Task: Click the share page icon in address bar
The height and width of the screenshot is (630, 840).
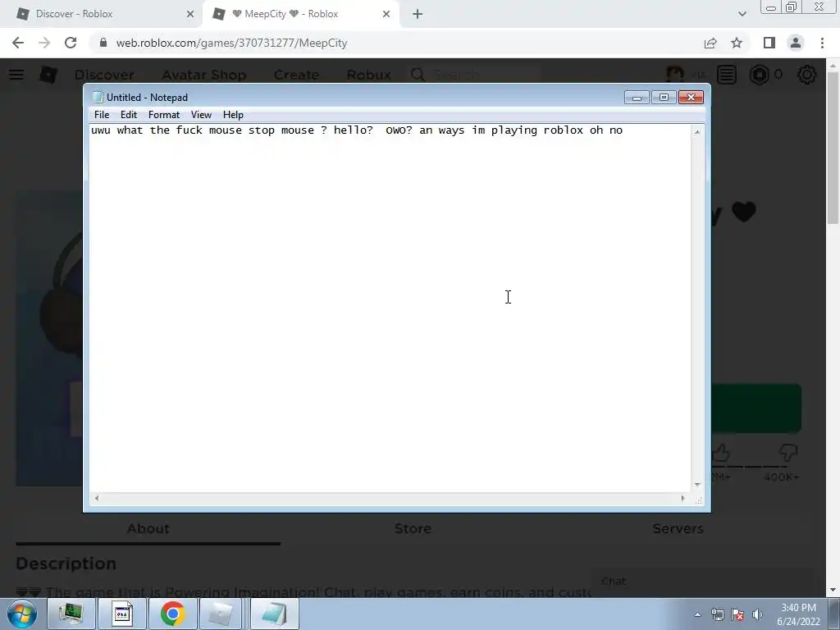Action: pyautogui.click(x=710, y=43)
